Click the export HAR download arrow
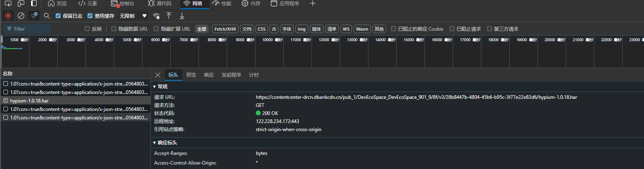The image size is (644, 169). tap(182, 16)
